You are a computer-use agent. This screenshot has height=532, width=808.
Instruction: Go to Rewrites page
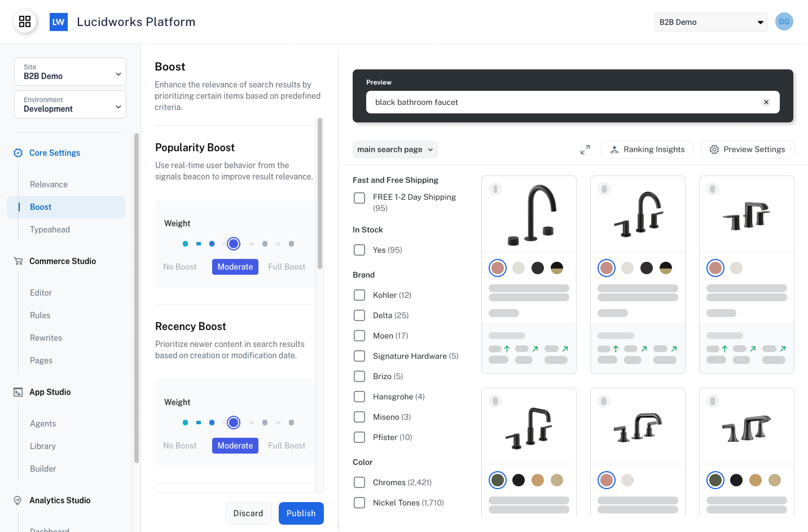(46, 338)
